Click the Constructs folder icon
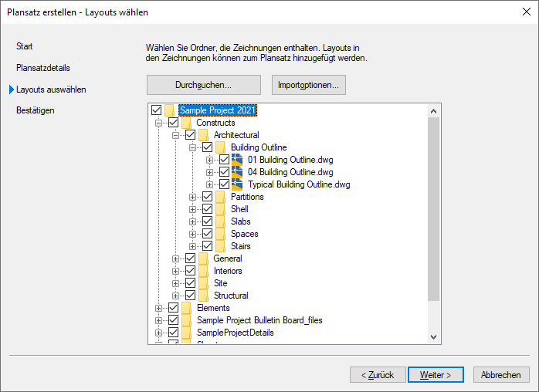Viewport: 539px width, 392px height. 186,123
